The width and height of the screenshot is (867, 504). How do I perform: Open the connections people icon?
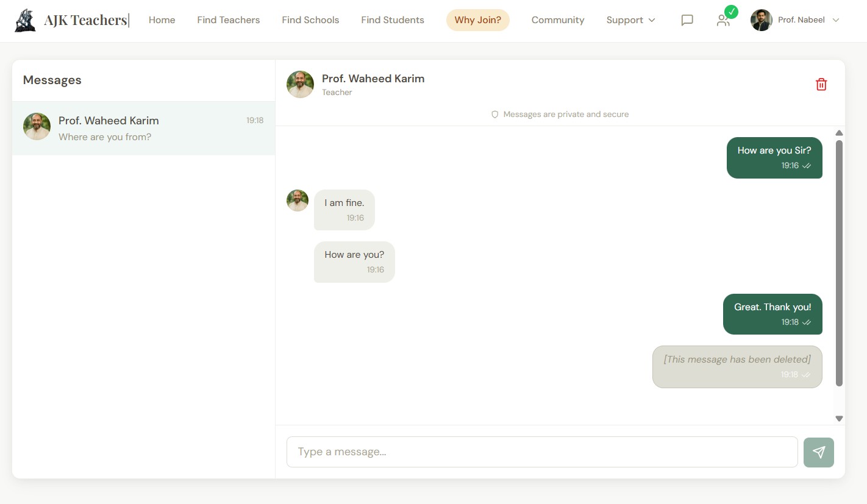(x=723, y=20)
